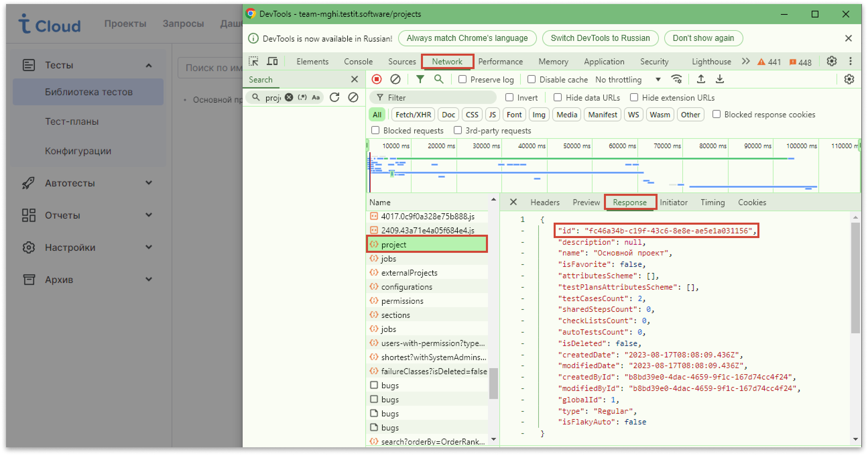Click the clear network log icon
This screenshot has width=868, height=456.
pyautogui.click(x=395, y=79)
